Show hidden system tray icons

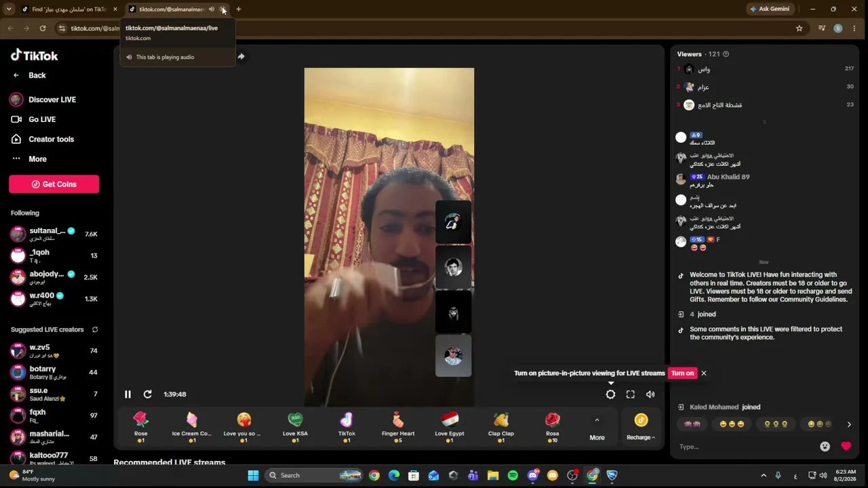(764, 475)
